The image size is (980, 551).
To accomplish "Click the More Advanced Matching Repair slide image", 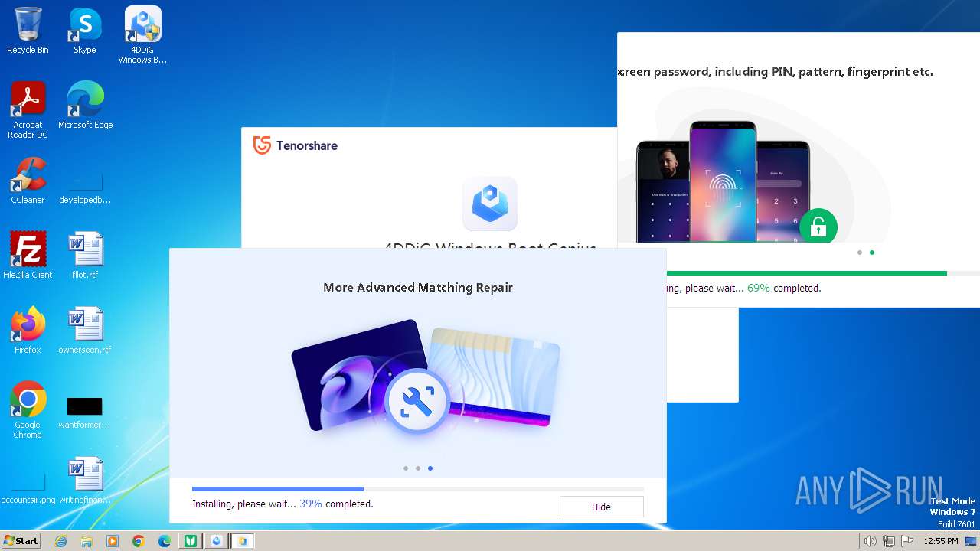I will point(426,377).
